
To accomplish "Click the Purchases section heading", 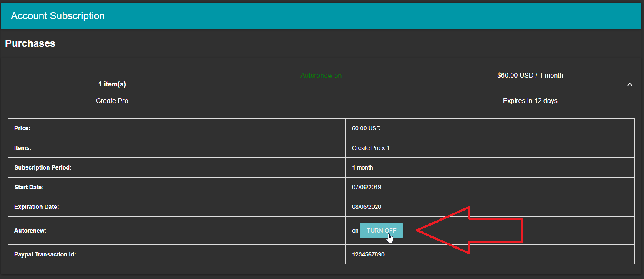I will point(30,43).
